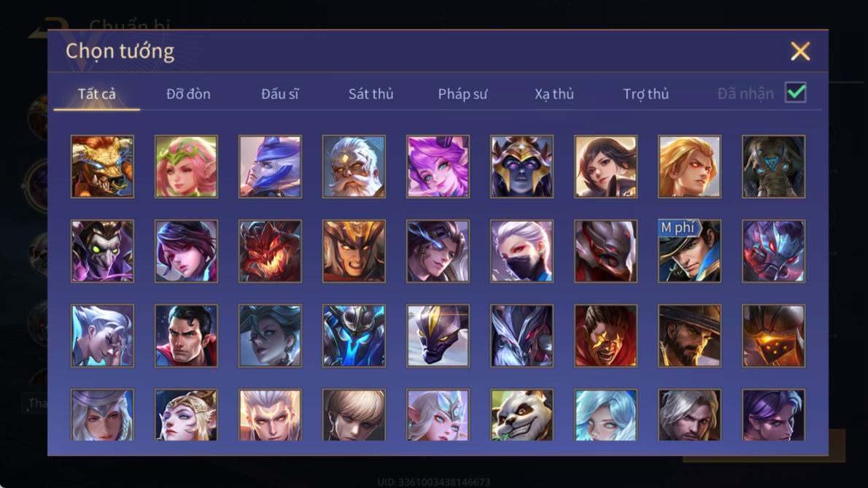The image size is (868, 488).
Task: Pick the elephant-masked hero portrait
Action: pyautogui.click(x=773, y=166)
